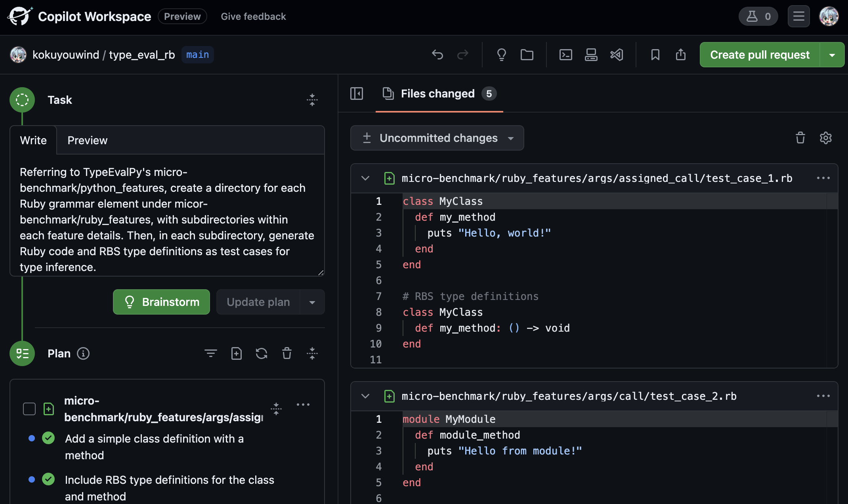The height and width of the screenshot is (504, 848).
Task: Click the green Brainstorm button
Action: (x=161, y=302)
